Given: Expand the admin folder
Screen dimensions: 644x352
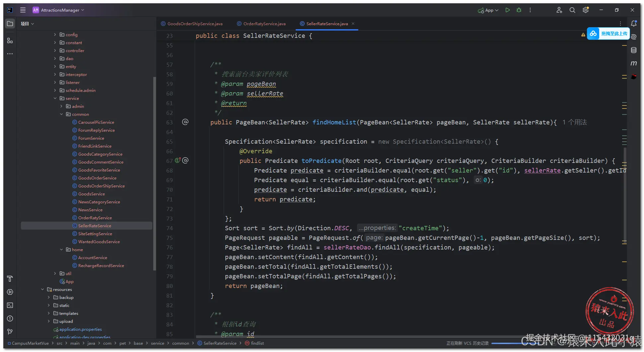Looking at the screenshot, I should coord(61,106).
